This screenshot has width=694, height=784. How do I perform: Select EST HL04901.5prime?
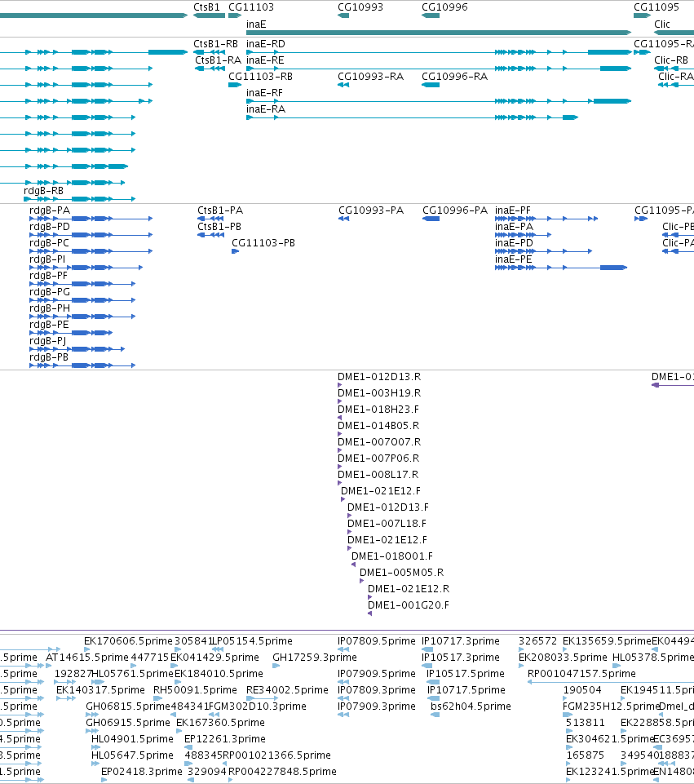click(x=95, y=747)
